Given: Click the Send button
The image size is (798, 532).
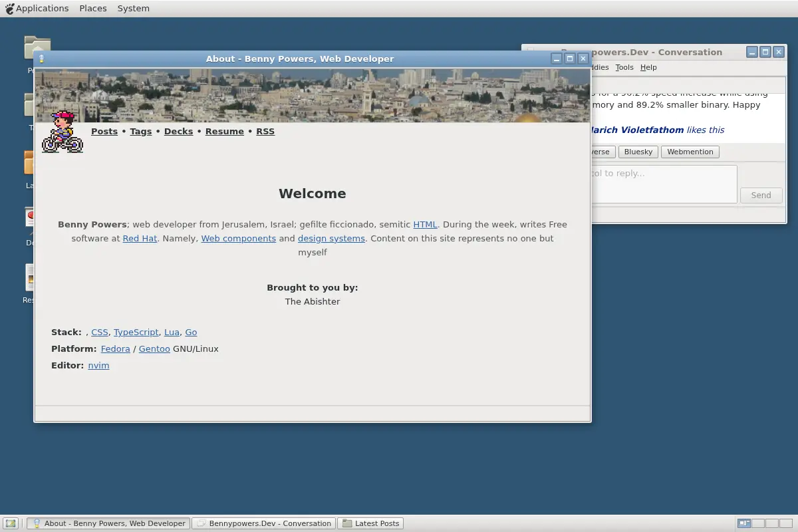Looking at the screenshot, I should point(761,195).
